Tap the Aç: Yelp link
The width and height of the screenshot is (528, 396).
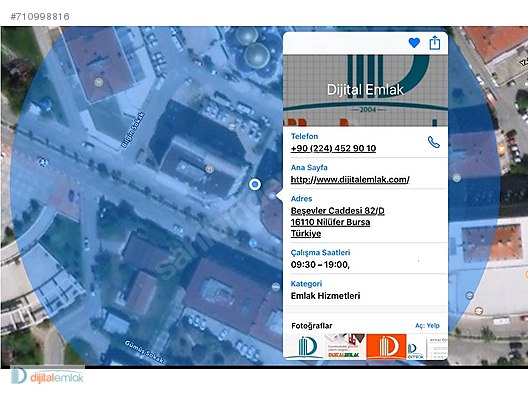click(x=427, y=326)
